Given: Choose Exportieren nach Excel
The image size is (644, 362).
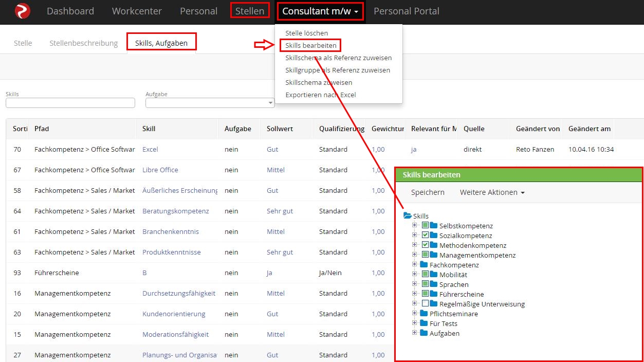Looking at the screenshot, I should [x=321, y=95].
